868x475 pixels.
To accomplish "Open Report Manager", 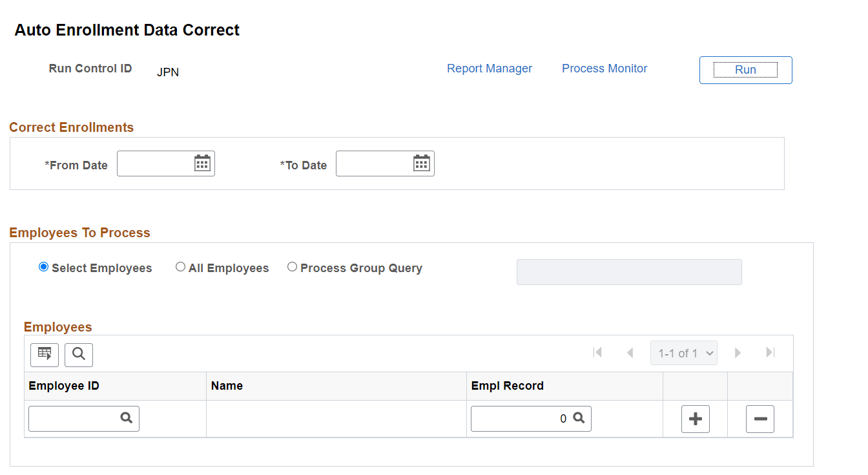I will coord(489,68).
